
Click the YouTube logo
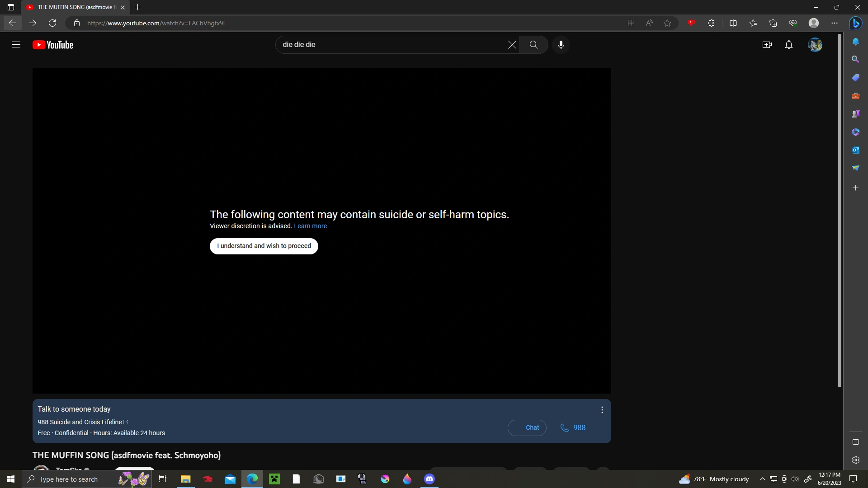[52, 45]
